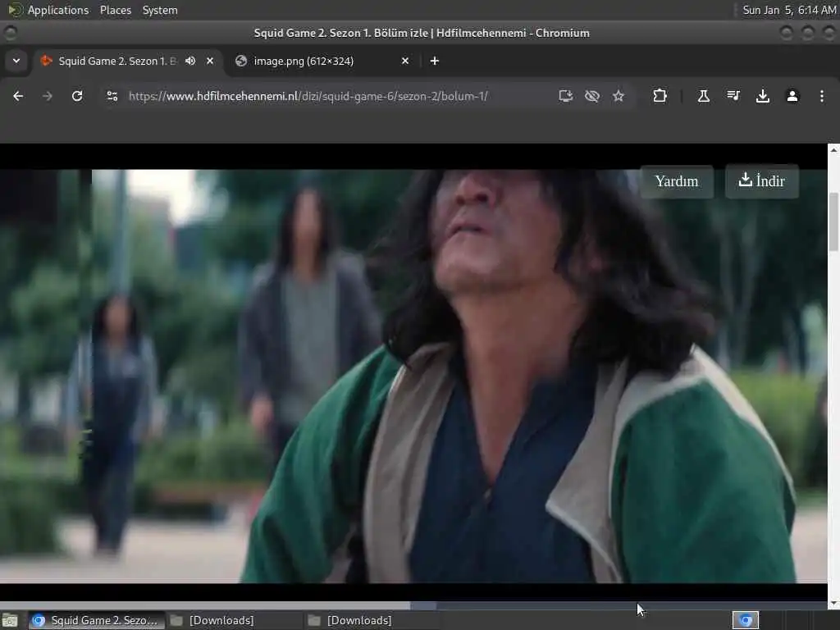Viewport: 840px width, 630px height.
Task: Click the scroll up arrow
Action: point(833,150)
